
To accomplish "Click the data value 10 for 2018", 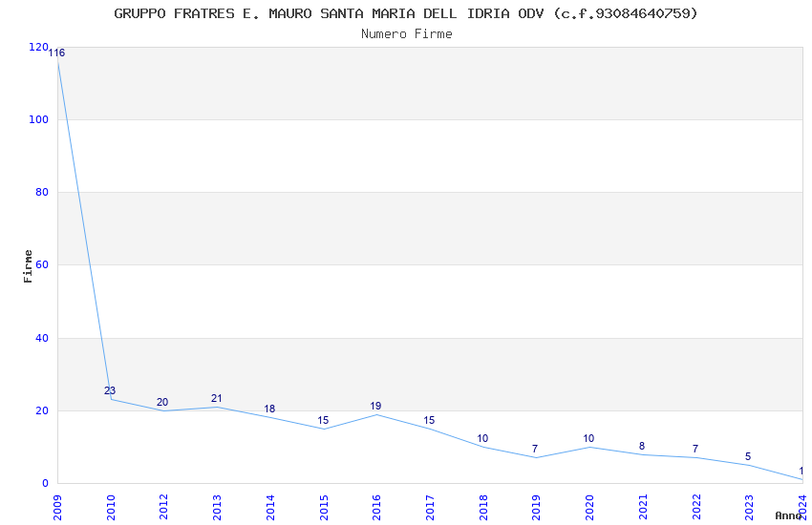I will (x=482, y=438).
